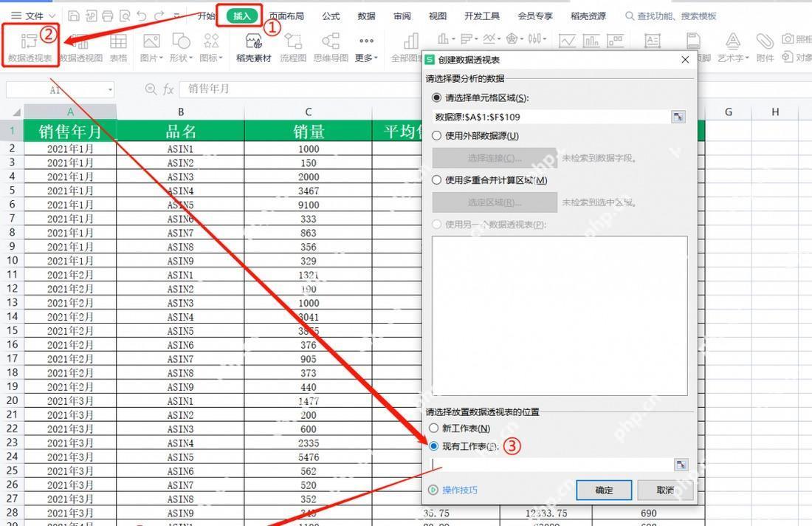Switch to the 审阅 tab
The height and width of the screenshot is (526, 812).
[x=402, y=16]
